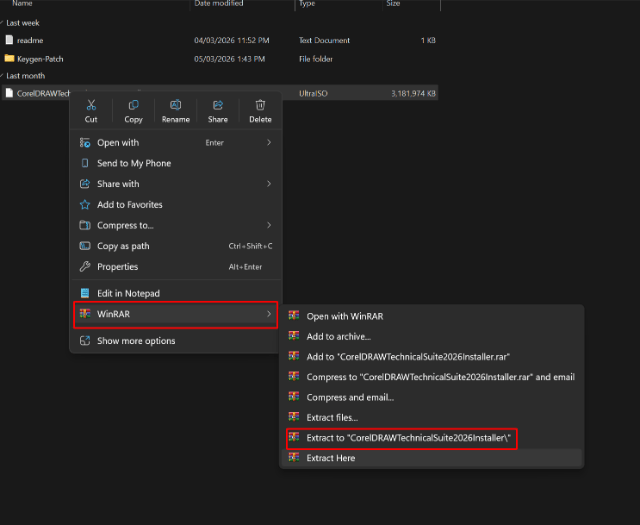The image size is (640, 525).
Task: Choose Show more options
Action: pos(136,341)
